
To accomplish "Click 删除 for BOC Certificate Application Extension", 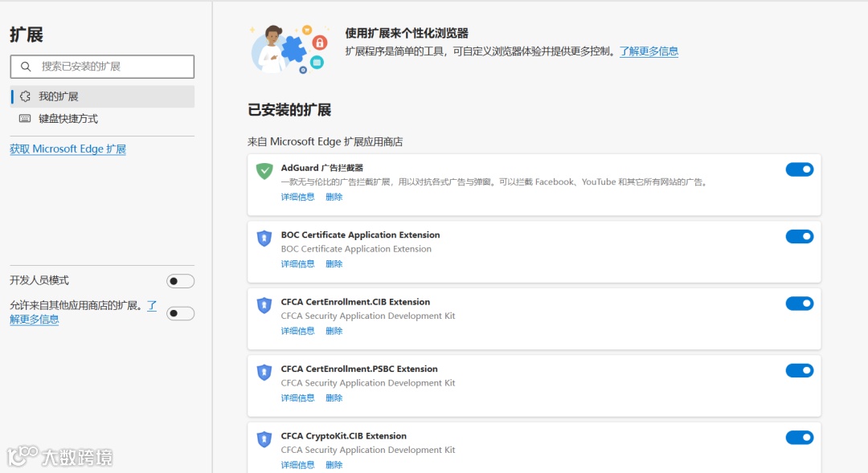I will point(334,264).
